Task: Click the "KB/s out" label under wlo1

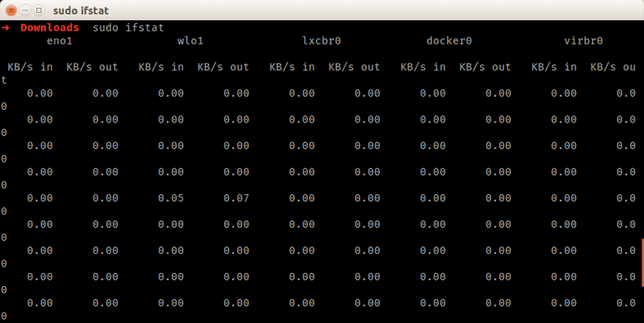Action: pos(223,67)
